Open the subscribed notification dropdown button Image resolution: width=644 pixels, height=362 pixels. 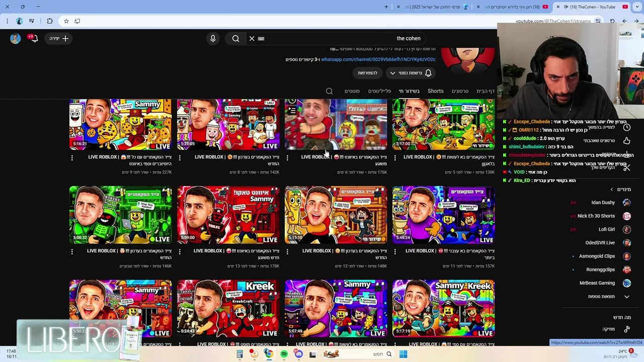click(x=411, y=73)
